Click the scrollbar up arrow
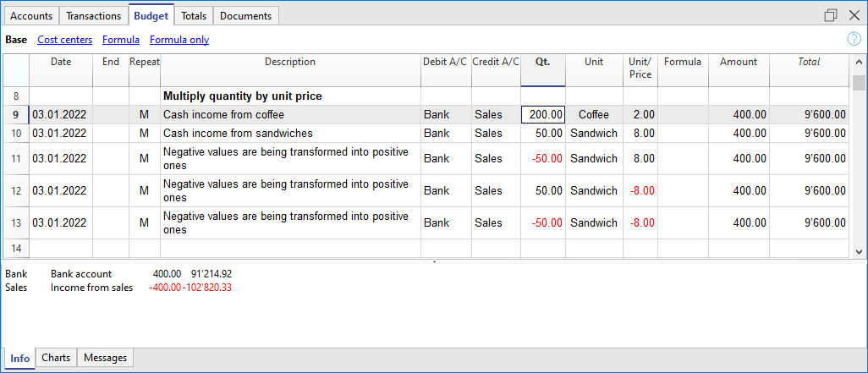Screen dimensions: 868x373 859,63
